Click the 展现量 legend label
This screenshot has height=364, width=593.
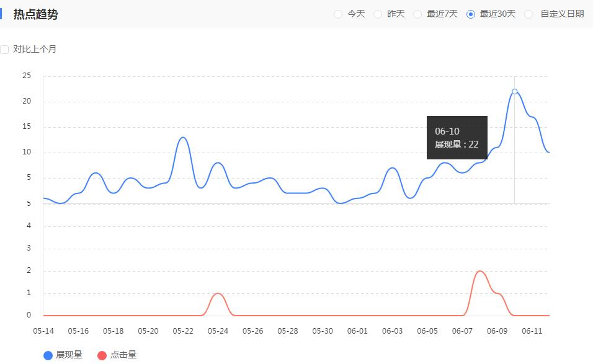69,355
